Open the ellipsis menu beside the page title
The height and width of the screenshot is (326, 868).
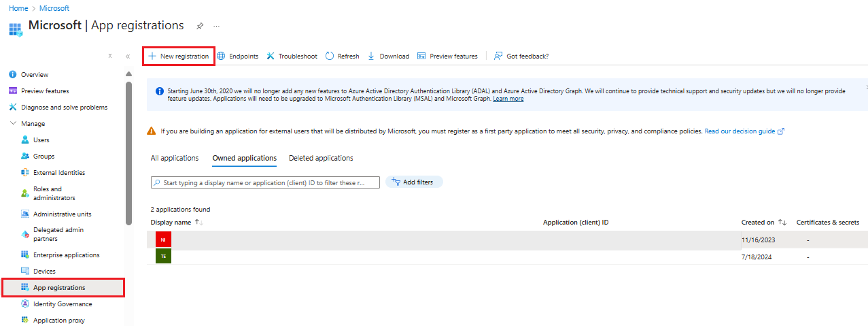[217, 26]
